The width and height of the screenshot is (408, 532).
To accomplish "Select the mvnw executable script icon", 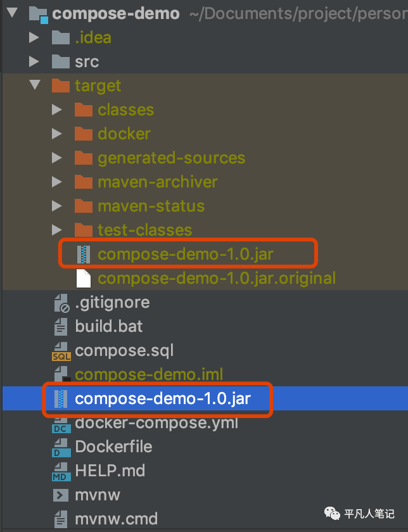I will click(61, 495).
